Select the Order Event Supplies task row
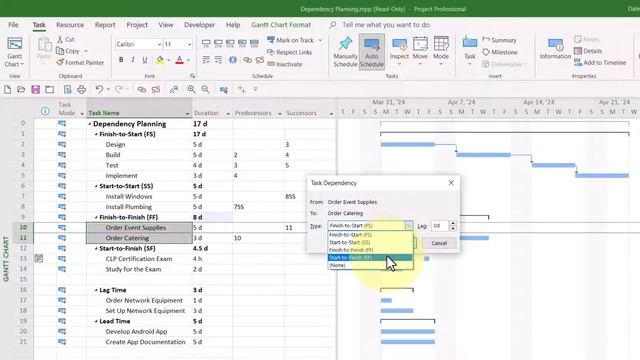 tap(136, 228)
